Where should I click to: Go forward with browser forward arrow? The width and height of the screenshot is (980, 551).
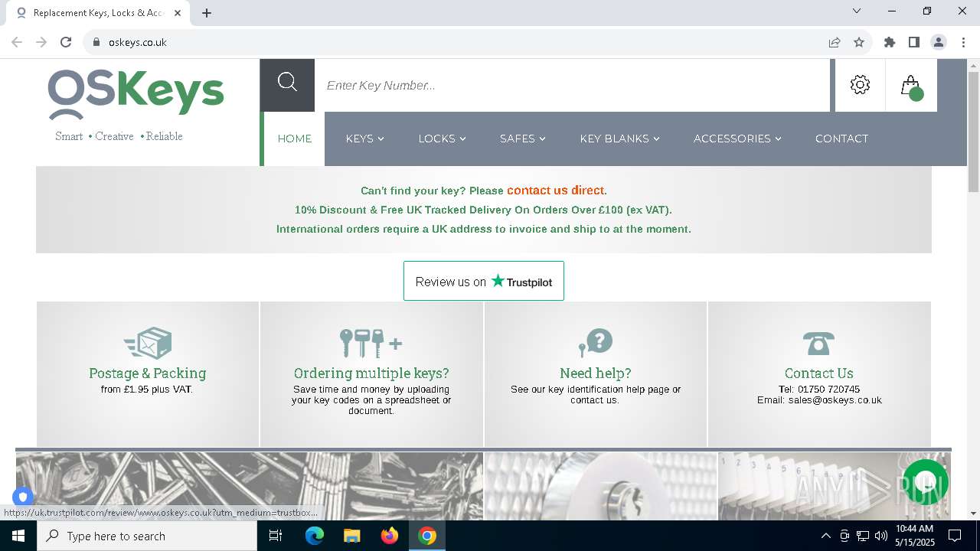(x=41, y=42)
